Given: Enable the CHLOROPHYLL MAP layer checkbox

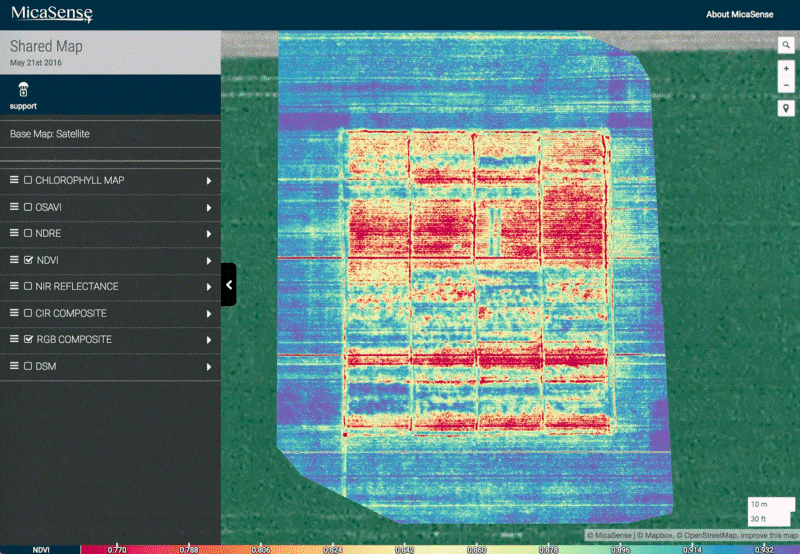Looking at the screenshot, I should coord(28,180).
